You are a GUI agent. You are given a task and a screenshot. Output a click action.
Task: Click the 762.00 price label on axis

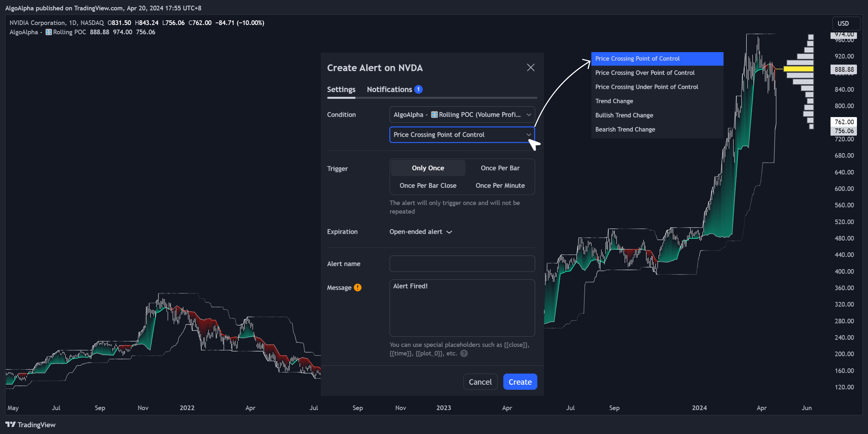(x=844, y=122)
